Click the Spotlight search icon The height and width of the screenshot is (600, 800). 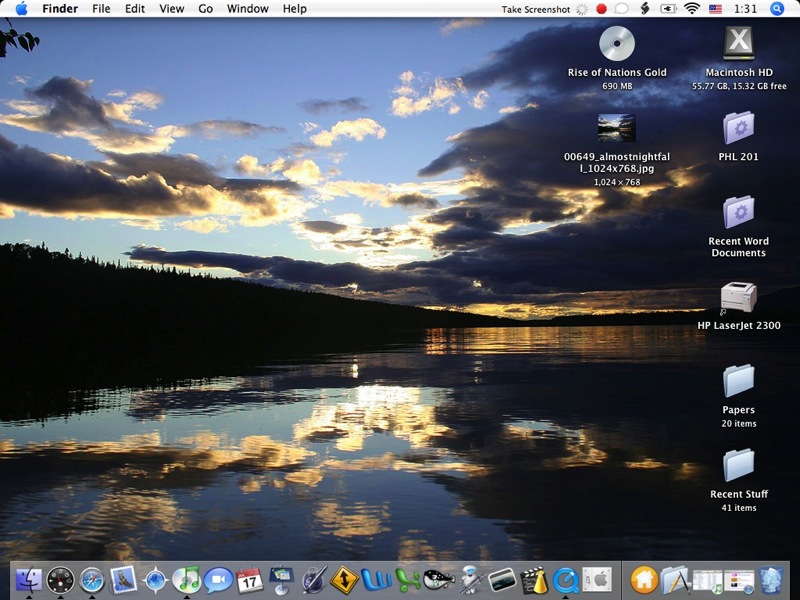click(777, 9)
